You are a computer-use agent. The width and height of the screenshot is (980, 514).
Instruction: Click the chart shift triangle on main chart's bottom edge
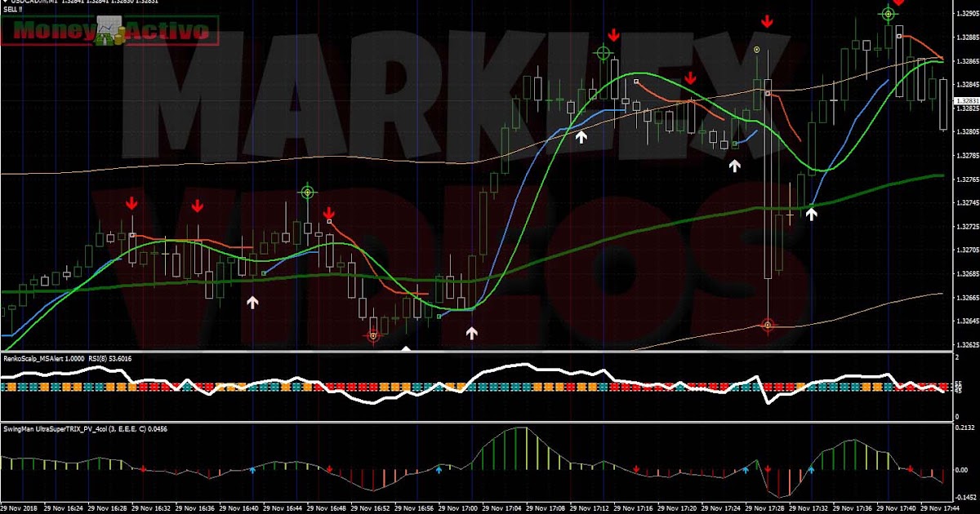[407, 349]
